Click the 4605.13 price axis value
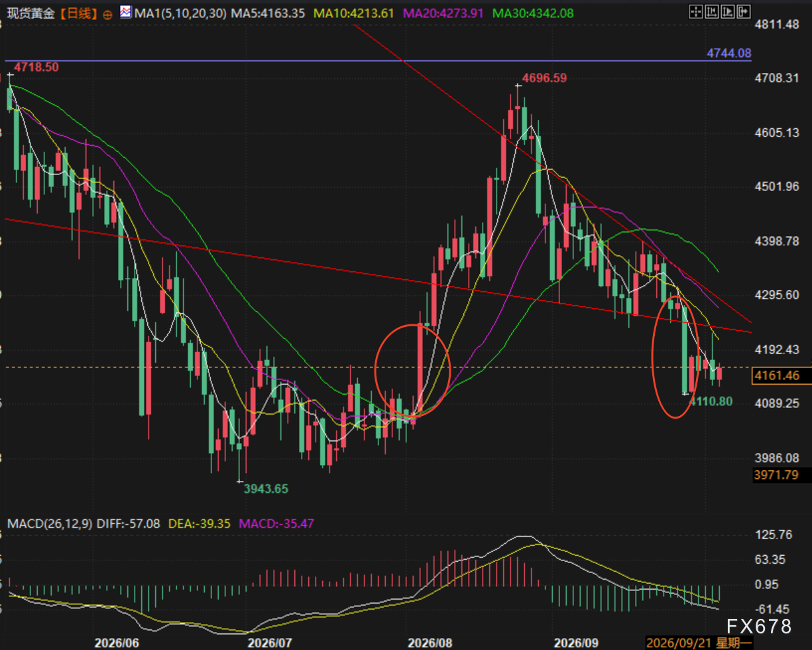 tap(776, 133)
